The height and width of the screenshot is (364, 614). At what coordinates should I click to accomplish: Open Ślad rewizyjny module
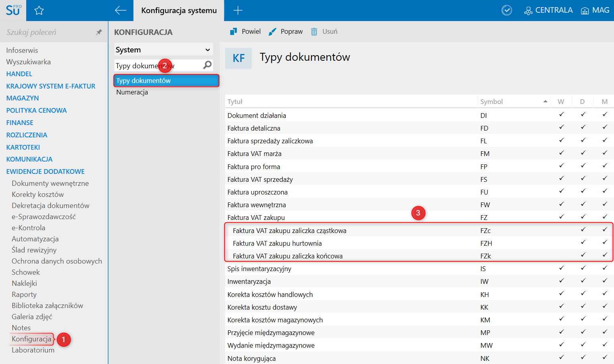coord(34,250)
